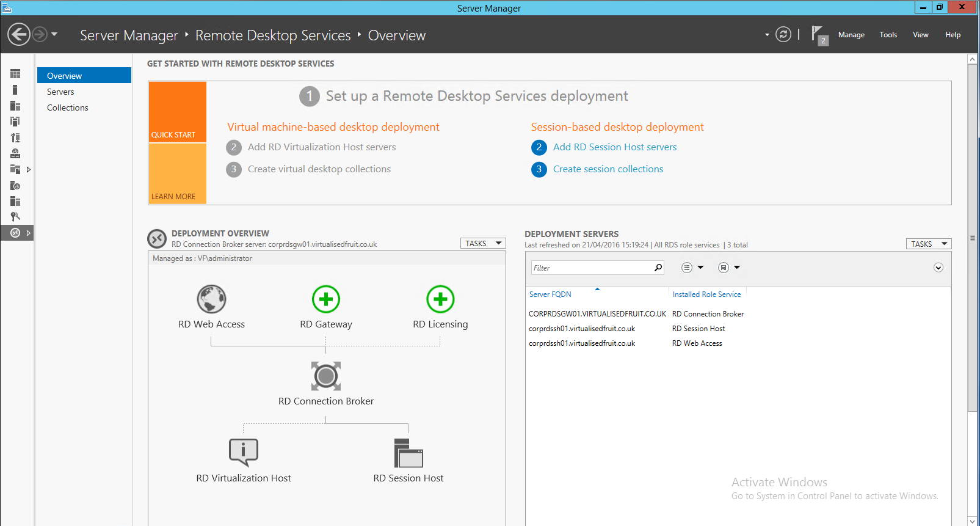Image resolution: width=980 pixels, height=526 pixels.
Task: Open the notifications flag icon
Action: (818, 34)
